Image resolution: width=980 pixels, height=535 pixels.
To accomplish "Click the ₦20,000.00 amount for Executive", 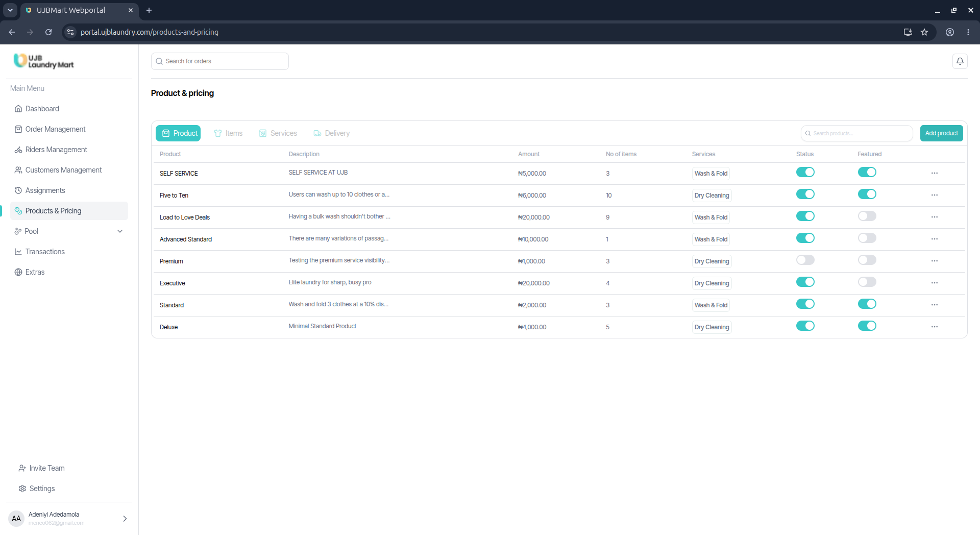I will point(533,283).
